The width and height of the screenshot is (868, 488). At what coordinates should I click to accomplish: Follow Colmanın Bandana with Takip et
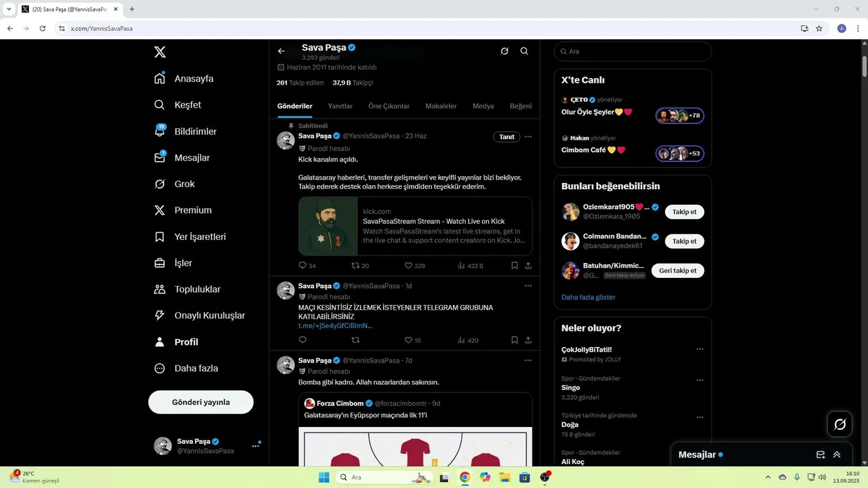[x=684, y=241]
